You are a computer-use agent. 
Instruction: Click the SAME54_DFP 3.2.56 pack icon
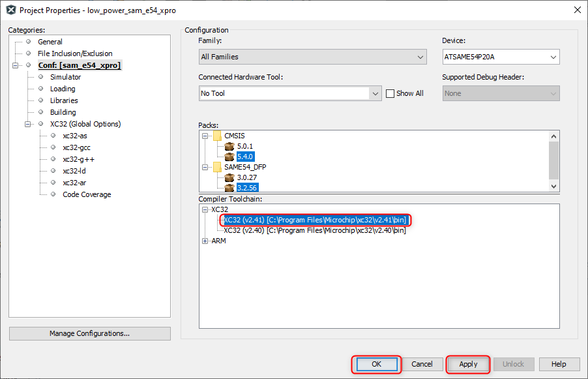tap(229, 187)
